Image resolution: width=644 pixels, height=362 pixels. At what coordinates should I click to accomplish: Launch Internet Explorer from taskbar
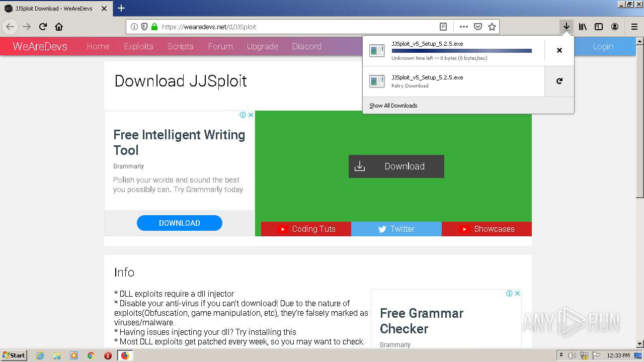pos(40,355)
